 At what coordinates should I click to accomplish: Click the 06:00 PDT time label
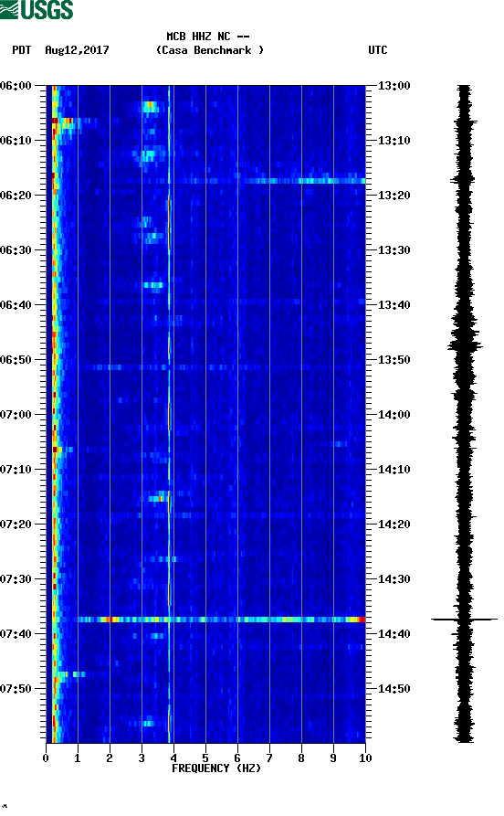pos(16,85)
